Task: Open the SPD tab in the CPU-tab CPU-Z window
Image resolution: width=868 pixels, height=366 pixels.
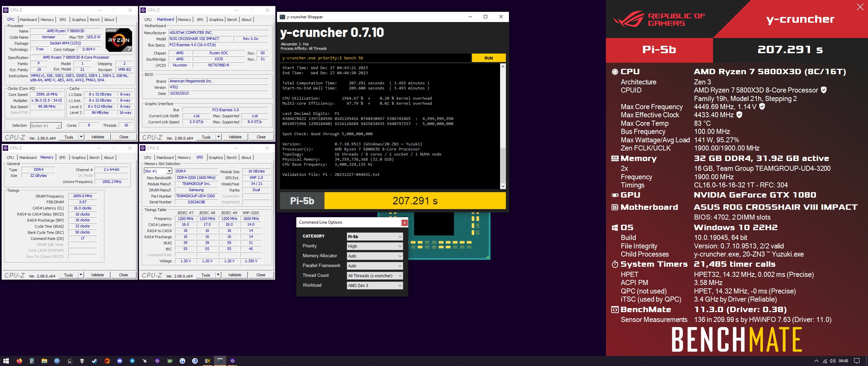Action: click(63, 20)
